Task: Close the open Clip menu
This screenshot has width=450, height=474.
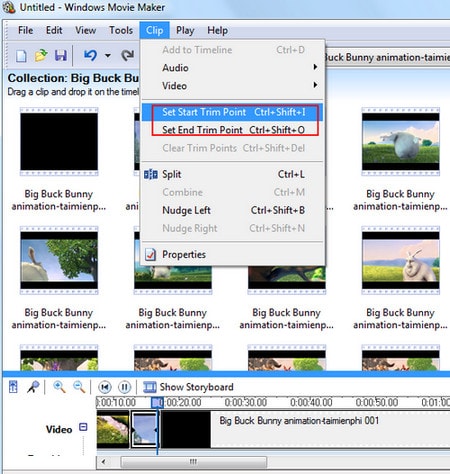Action: [154, 30]
